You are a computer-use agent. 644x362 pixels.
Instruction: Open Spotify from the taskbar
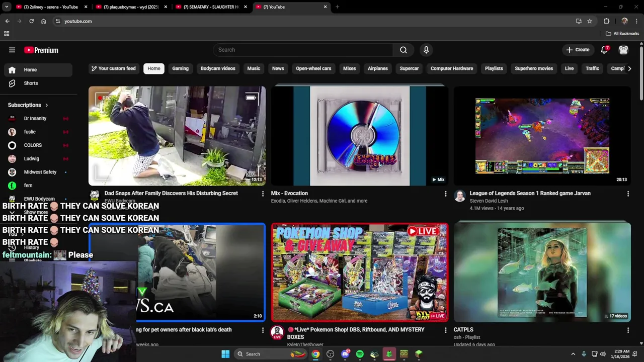[x=360, y=354]
